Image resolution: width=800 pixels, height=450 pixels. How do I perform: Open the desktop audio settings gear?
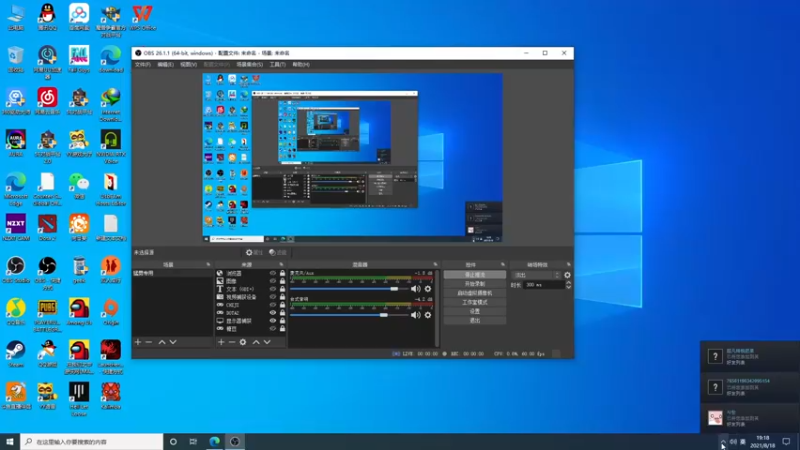[428, 315]
